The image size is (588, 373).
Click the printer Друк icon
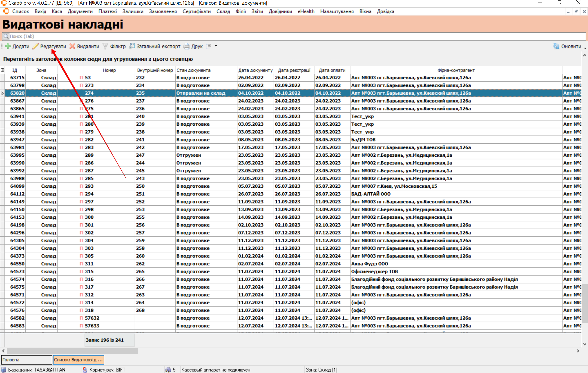pyautogui.click(x=187, y=46)
